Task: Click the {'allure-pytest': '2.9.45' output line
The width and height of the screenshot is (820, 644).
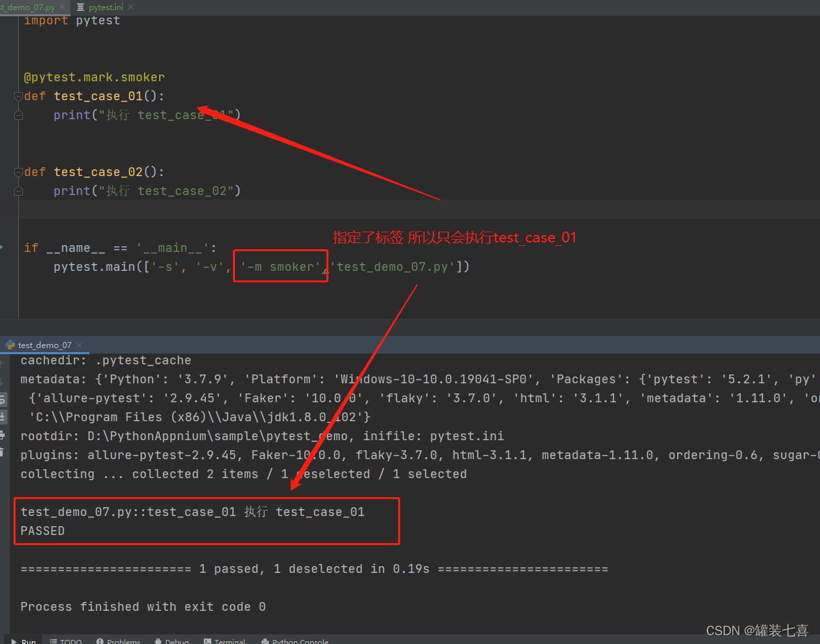Action: click(424, 398)
